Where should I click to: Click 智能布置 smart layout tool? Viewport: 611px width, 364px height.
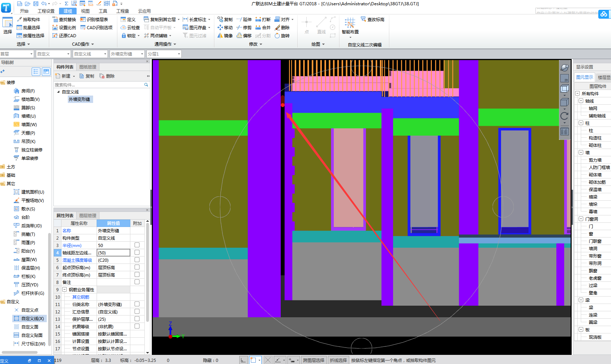coord(350,27)
